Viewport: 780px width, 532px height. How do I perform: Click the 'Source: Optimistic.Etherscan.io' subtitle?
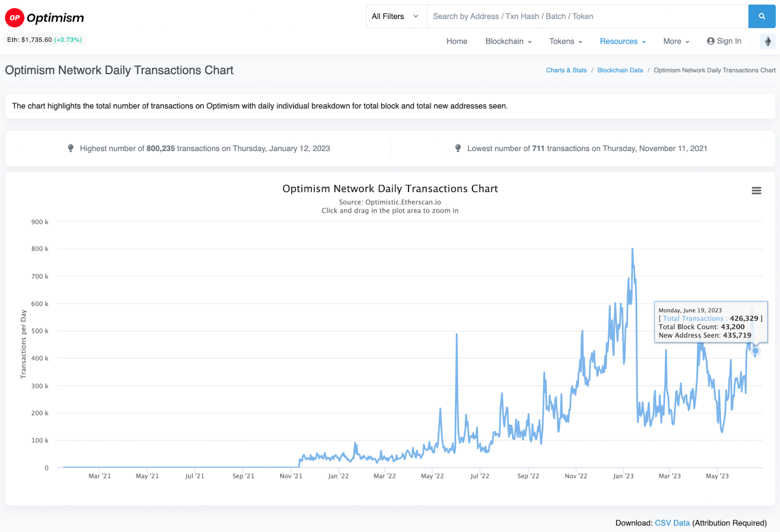390,202
